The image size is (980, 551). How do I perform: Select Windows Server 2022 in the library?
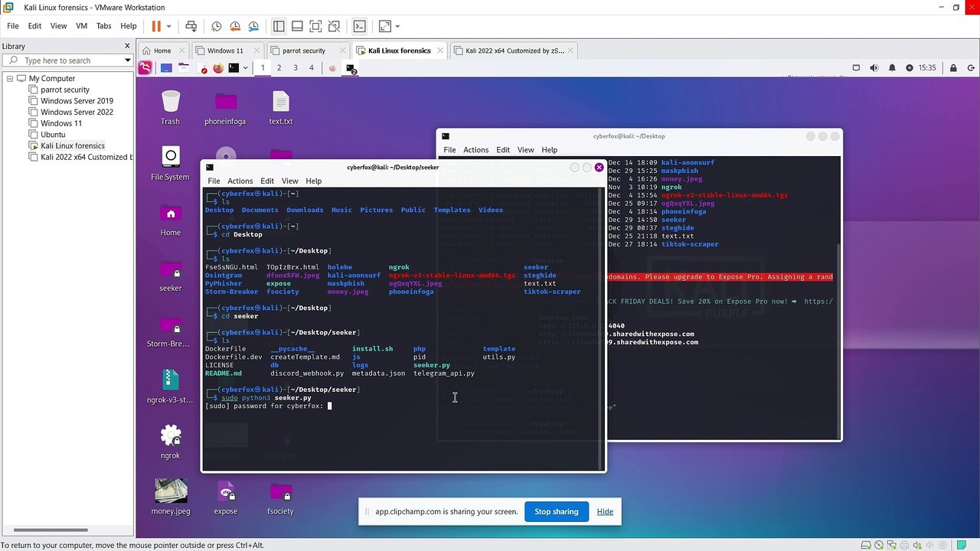click(77, 112)
